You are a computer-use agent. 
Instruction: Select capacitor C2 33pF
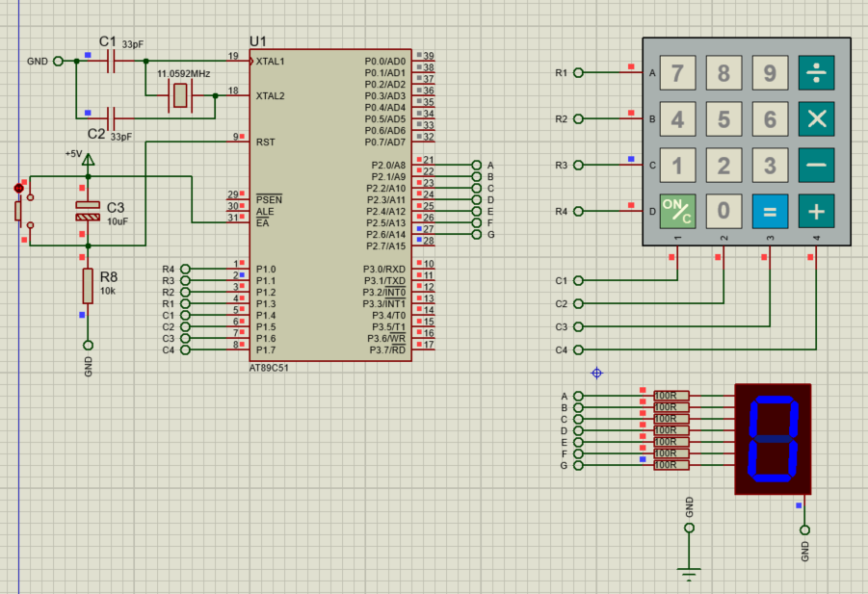[112, 118]
